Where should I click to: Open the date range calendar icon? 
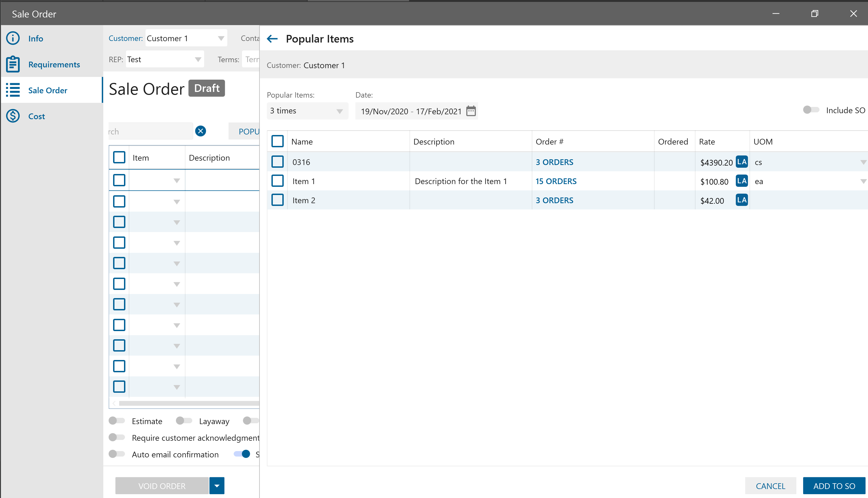click(x=471, y=111)
